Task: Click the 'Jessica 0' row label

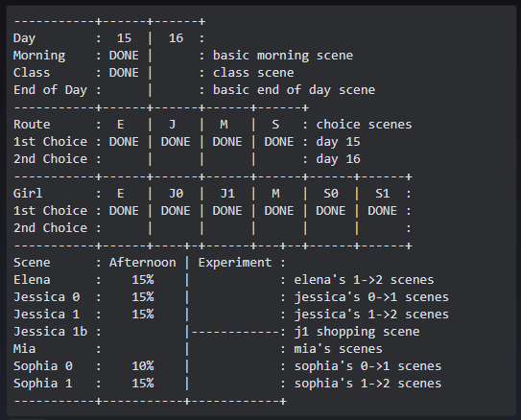Action: 46,297
